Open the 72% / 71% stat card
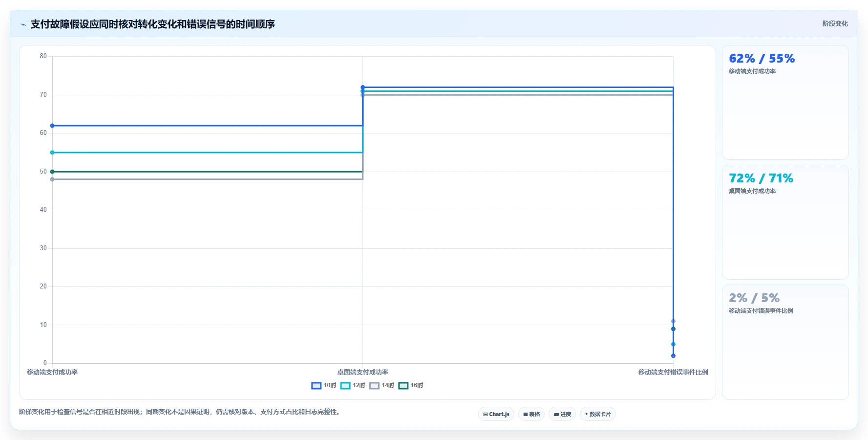This screenshot has height=440, width=868. 785,222
